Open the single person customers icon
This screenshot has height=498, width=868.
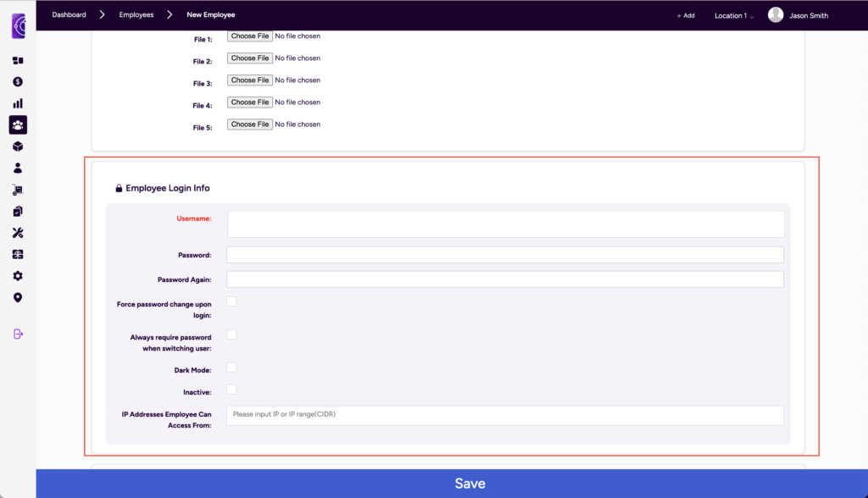pos(18,169)
